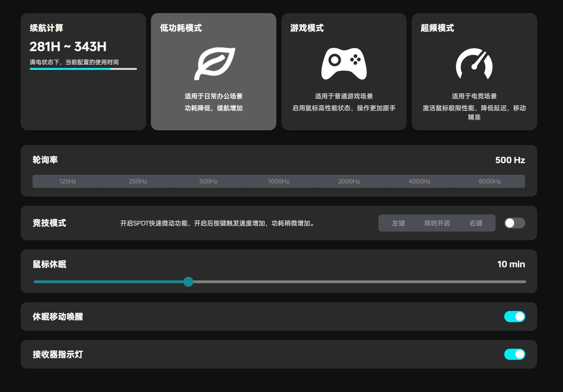Switch polling rate to 1000Hz

tap(279, 181)
